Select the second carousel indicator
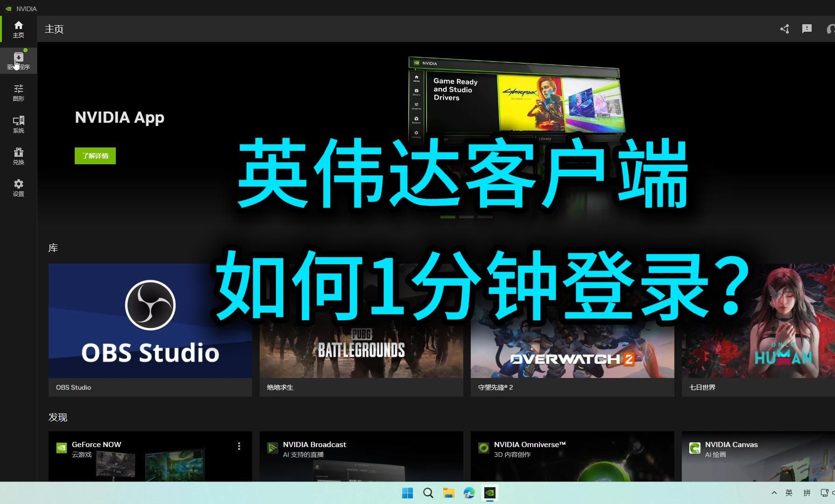 466,217
